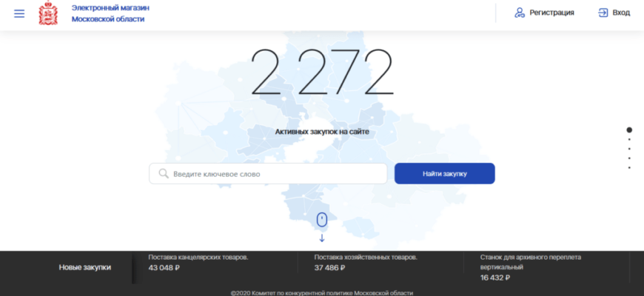Click the Активных закупок на сайте caption
The height and width of the screenshot is (296, 644).
tap(322, 132)
